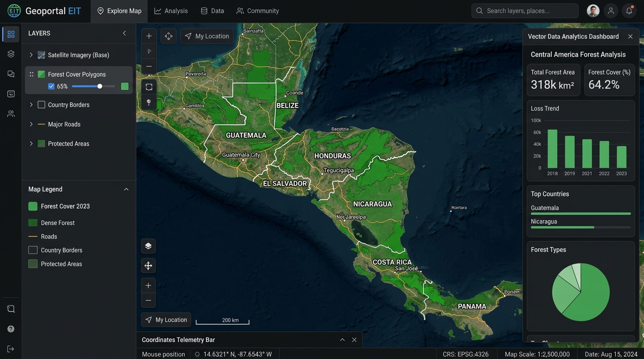This screenshot has width=644, height=359.
Task: Zoom out with top minus button
Action: [149, 66]
